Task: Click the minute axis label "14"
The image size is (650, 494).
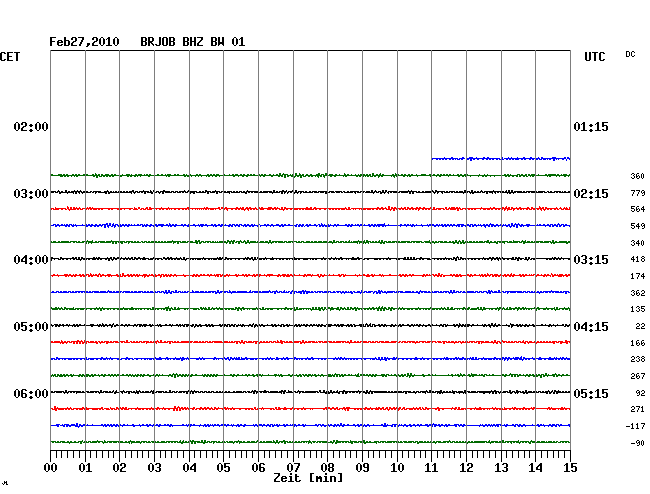Action: pos(535,468)
